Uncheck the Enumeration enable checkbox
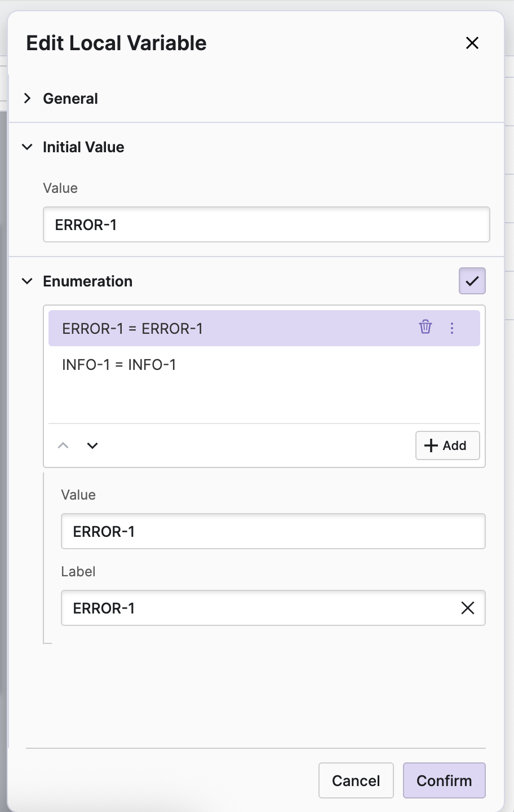 click(472, 281)
